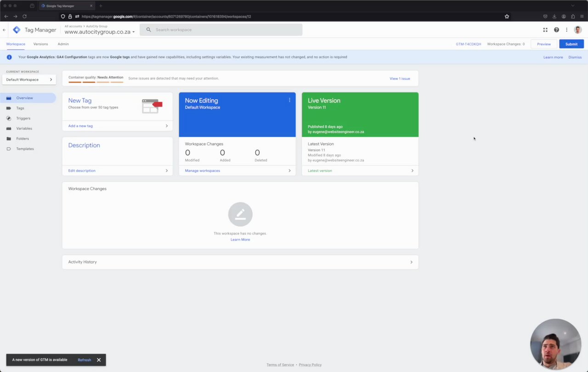Open the Terms of Service link

280,365
